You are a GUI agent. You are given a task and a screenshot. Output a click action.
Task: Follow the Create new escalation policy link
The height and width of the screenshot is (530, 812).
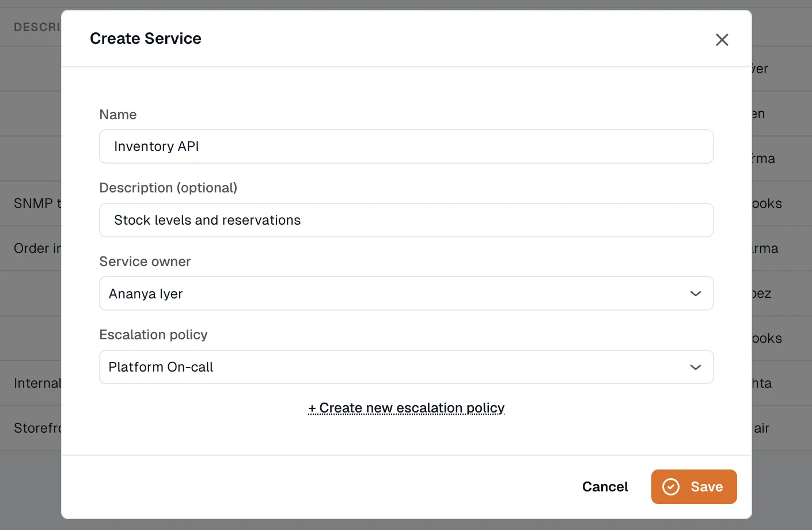[406, 408]
